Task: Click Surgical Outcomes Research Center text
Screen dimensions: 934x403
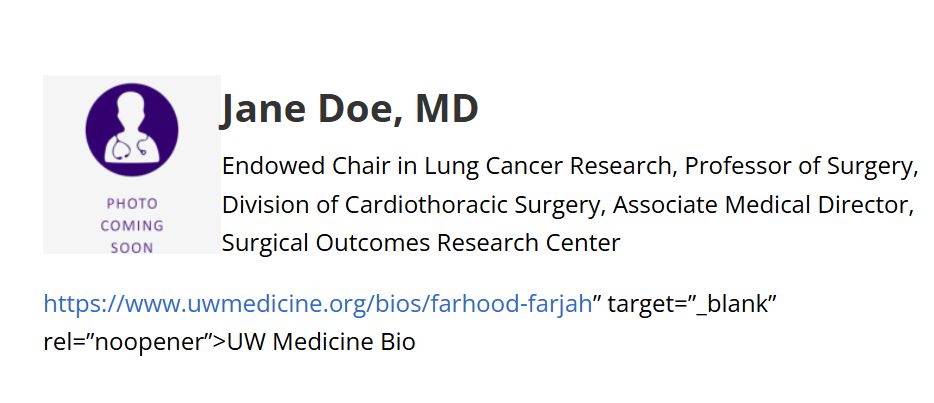Action: pyautogui.click(x=421, y=243)
